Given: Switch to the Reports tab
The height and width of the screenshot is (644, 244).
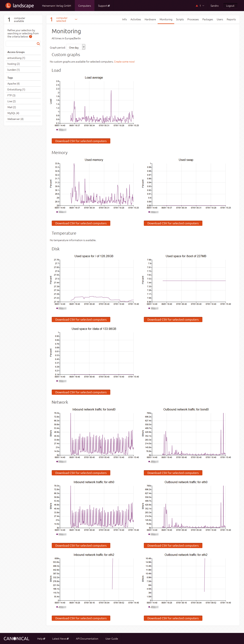Looking at the screenshot, I should (231, 20).
